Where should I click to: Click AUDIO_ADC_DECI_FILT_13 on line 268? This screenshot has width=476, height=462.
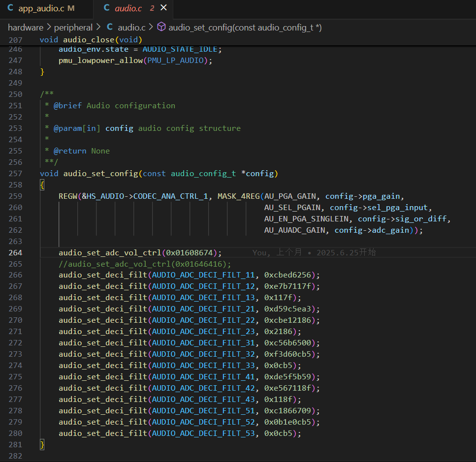(x=203, y=298)
